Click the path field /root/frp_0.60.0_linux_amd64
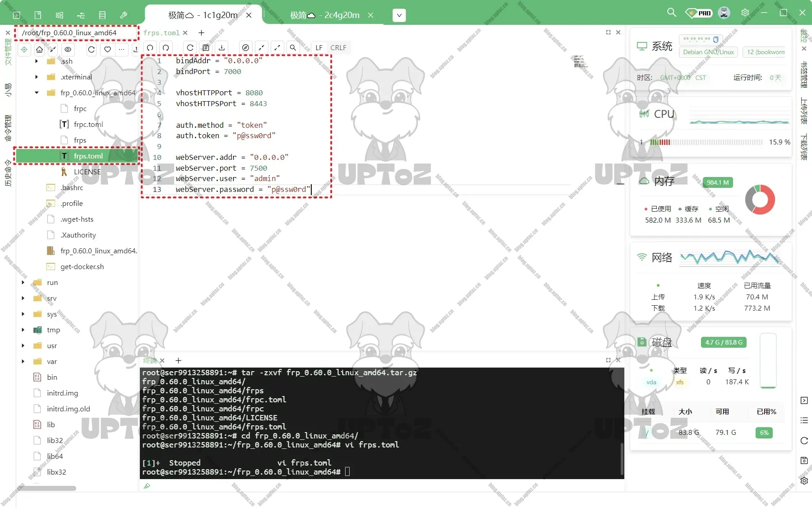The height and width of the screenshot is (508, 812). [x=76, y=33]
